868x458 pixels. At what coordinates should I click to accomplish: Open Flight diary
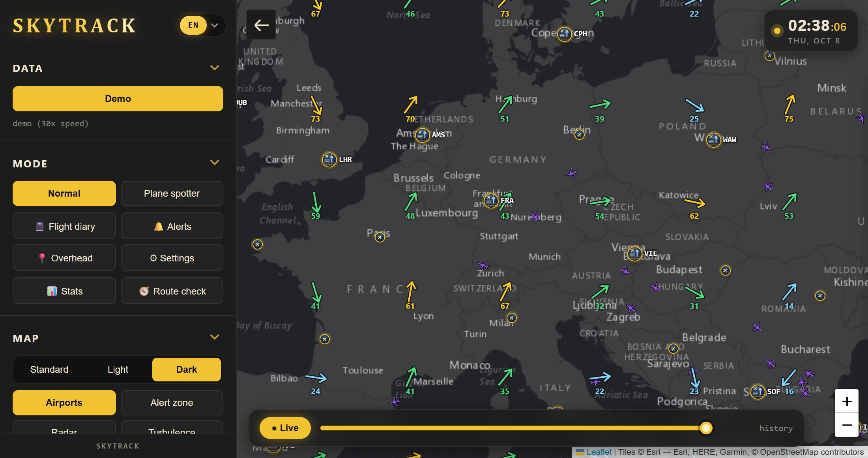64,226
